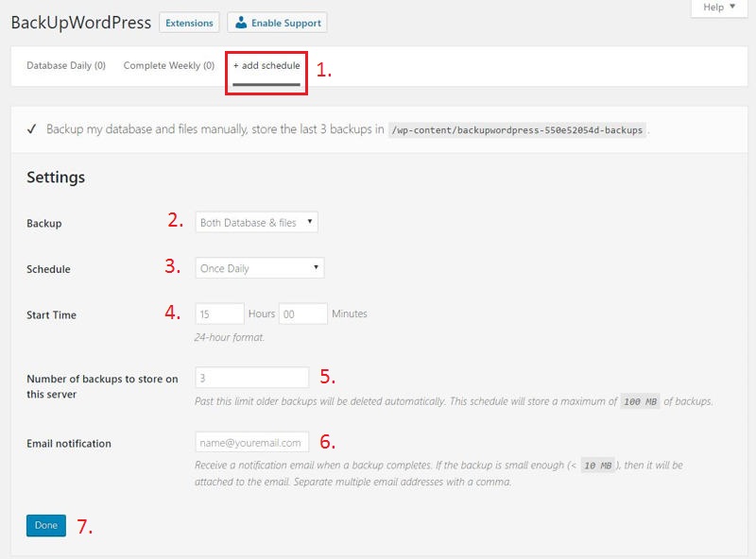Click the Extensions button
The height and width of the screenshot is (559, 756).
click(x=189, y=22)
